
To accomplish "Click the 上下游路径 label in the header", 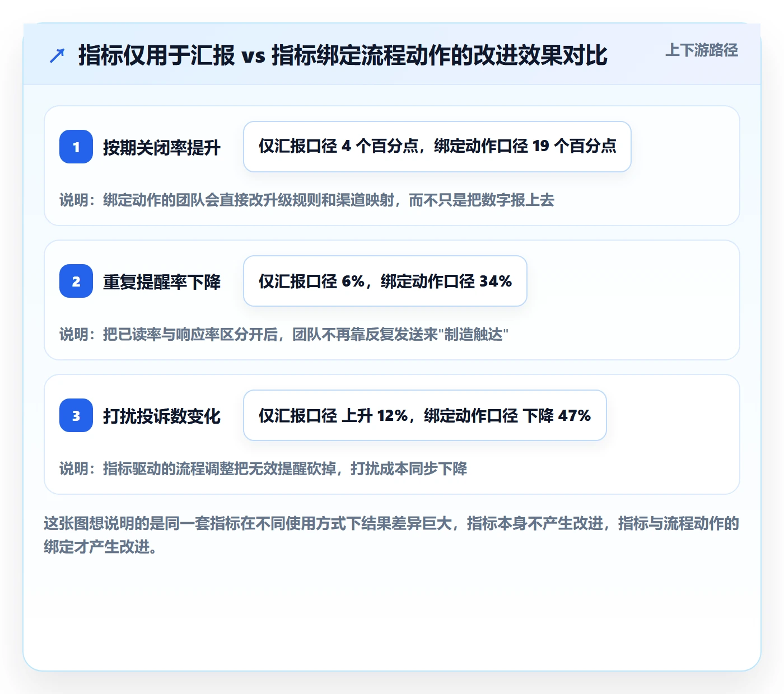I will (701, 50).
